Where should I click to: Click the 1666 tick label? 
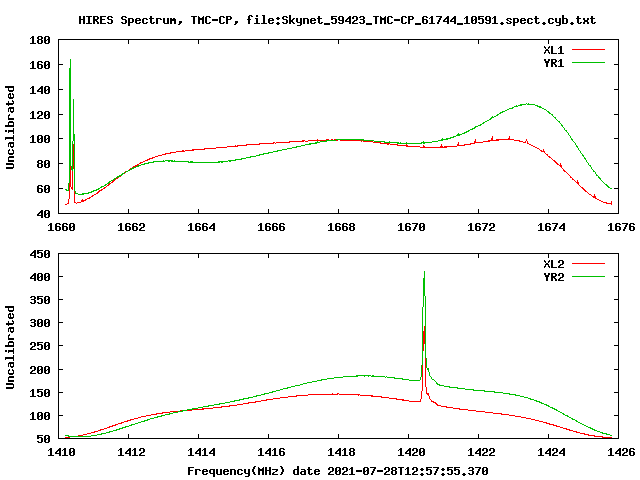[x=271, y=227]
